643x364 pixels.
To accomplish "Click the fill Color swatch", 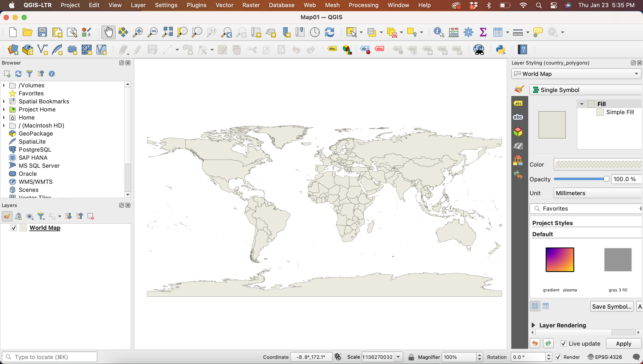I will (x=597, y=164).
